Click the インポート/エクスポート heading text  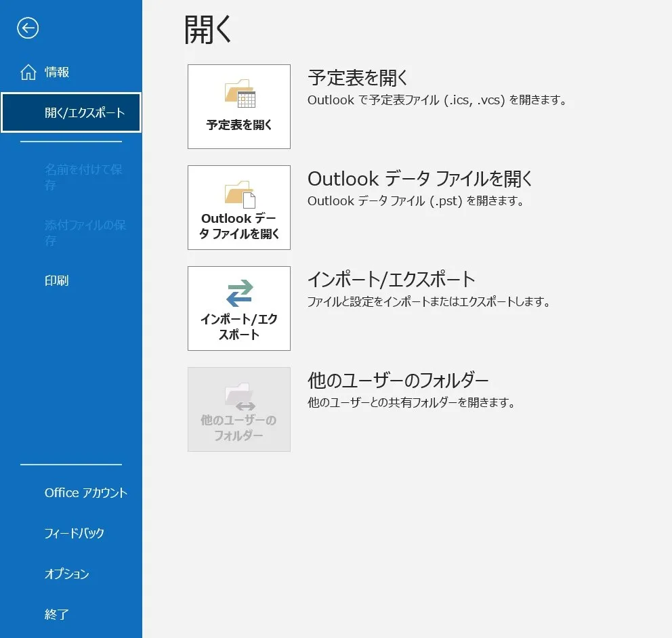pos(392,279)
